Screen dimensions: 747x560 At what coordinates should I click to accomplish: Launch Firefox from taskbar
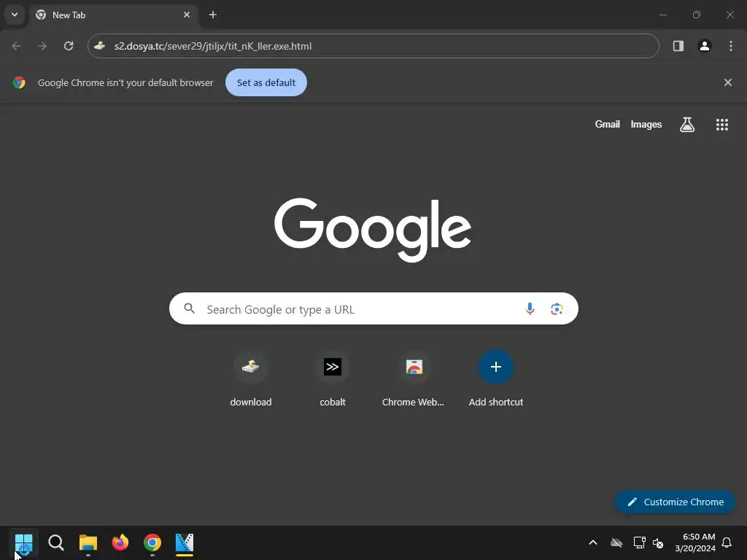tap(120, 542)
